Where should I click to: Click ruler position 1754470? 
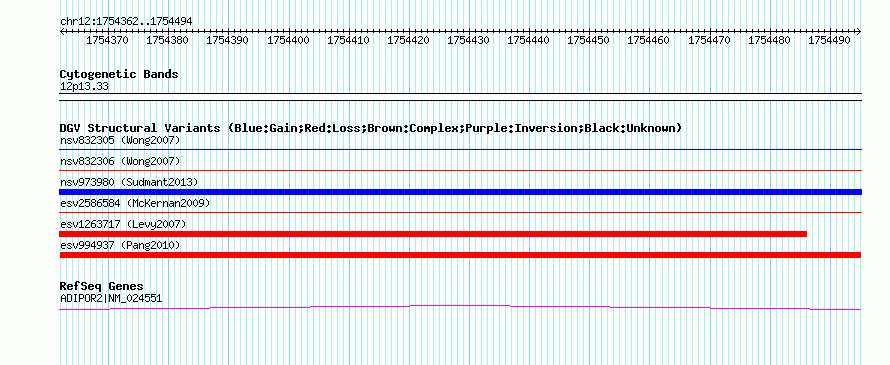click(x=710, y=41)
